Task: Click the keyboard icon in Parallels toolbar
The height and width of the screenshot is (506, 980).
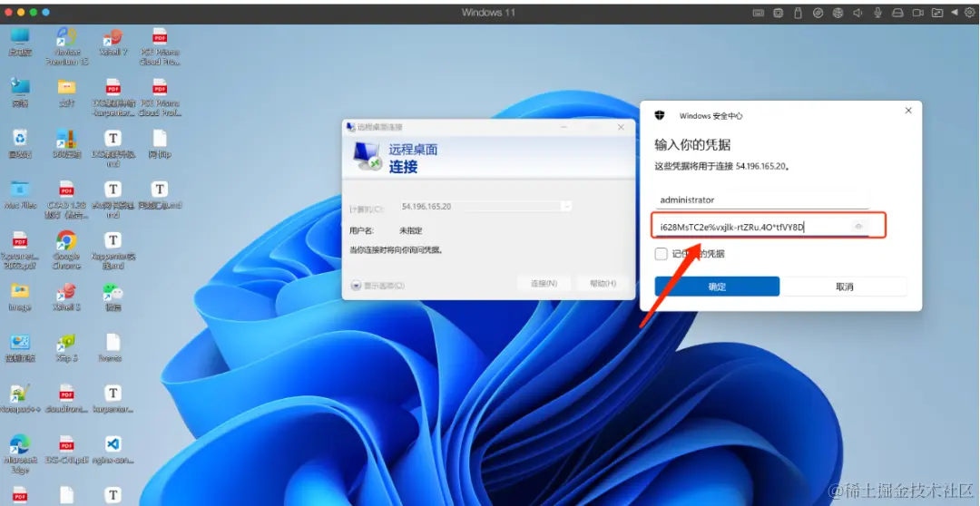Action: [758, 13]
